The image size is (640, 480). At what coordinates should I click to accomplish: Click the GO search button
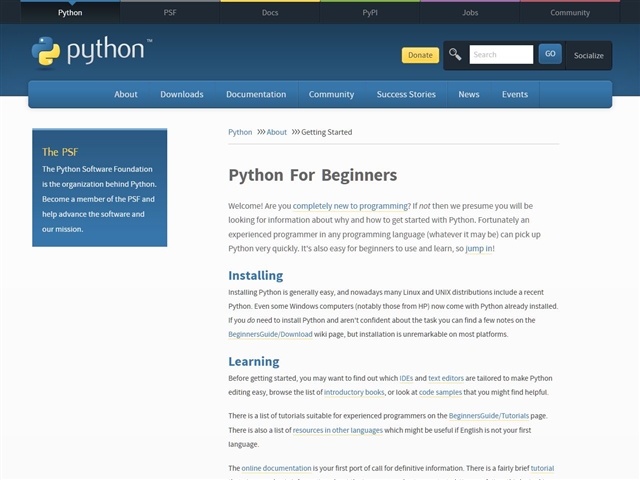550,54
